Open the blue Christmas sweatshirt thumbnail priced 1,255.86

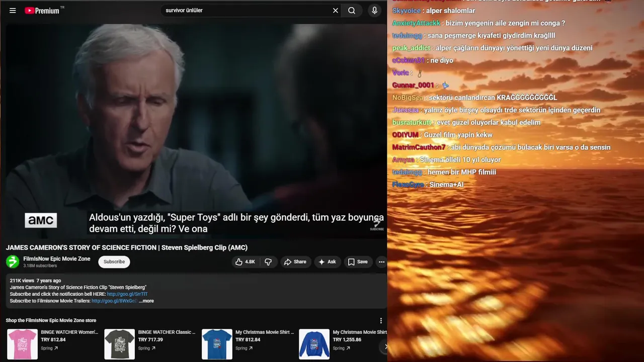point(314,344)
